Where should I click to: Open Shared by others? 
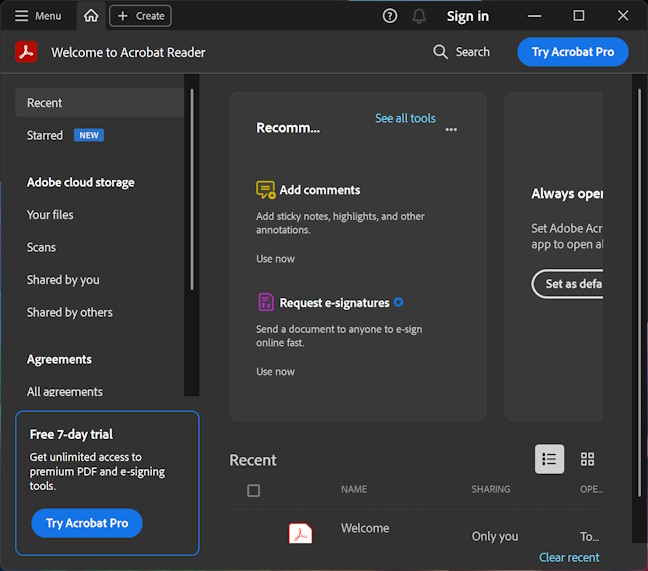click(70, 312)
